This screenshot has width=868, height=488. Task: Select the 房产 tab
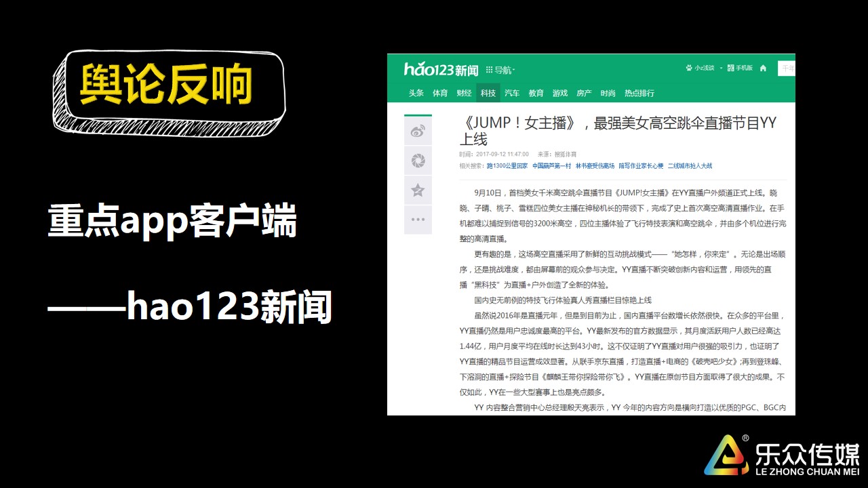pyautogui.click(x=584, y=93)
